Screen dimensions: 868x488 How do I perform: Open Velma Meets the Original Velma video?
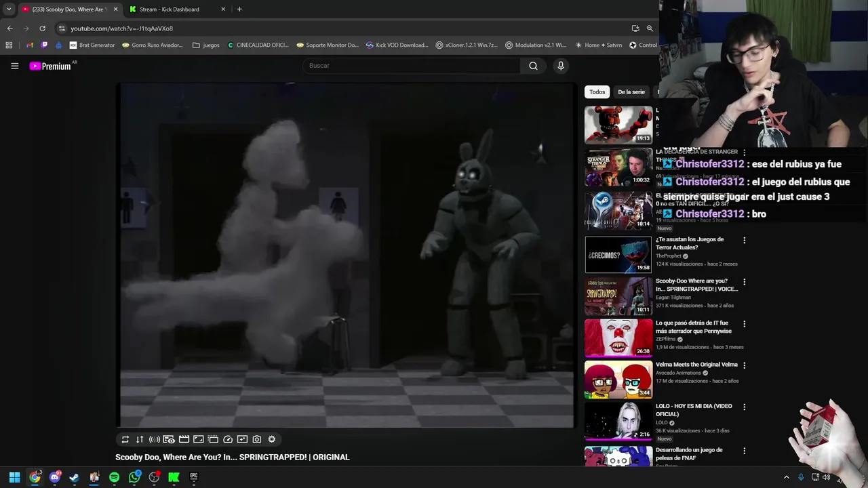696,365
